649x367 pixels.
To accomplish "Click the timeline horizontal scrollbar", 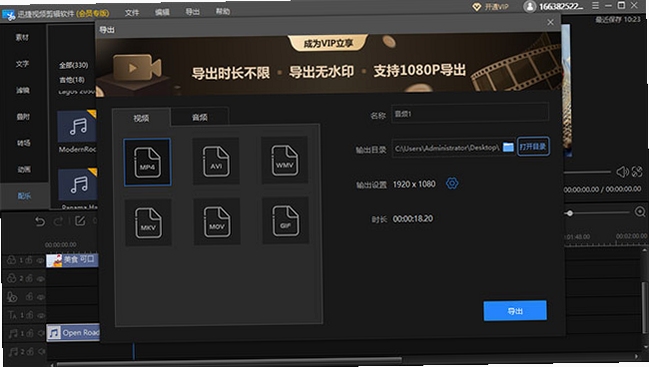I will point(229,362).
